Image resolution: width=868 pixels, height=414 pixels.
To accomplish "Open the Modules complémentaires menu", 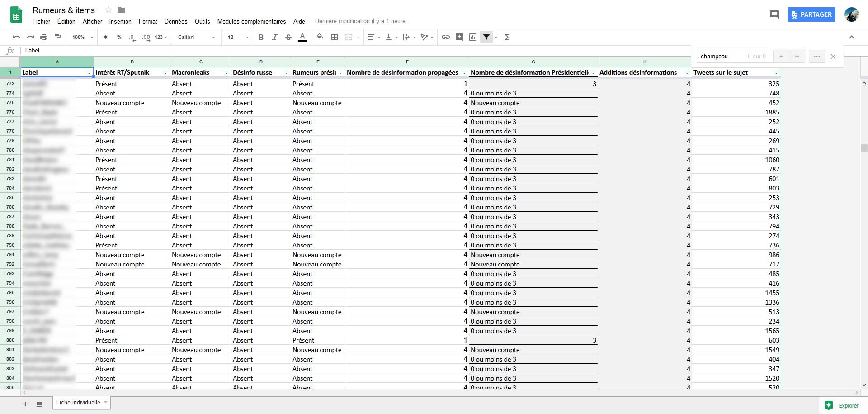I will tap(251, 21).
